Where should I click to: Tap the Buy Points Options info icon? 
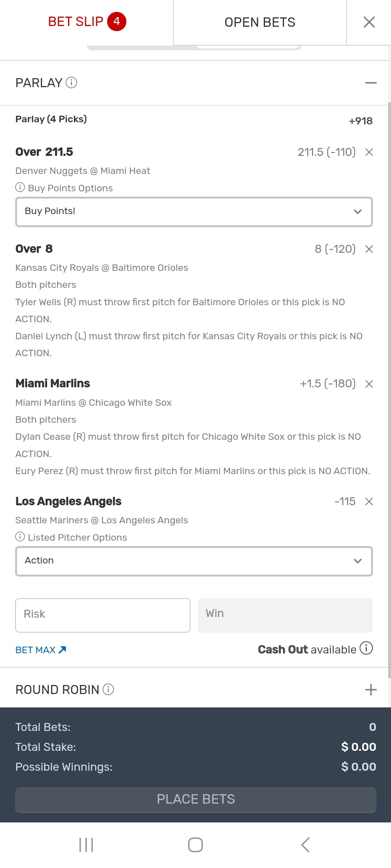click(x=20, y=187)
